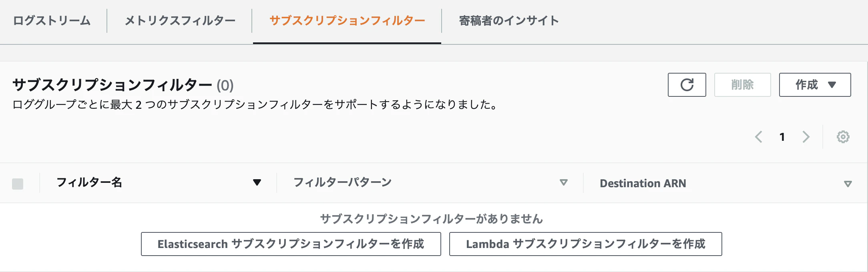Select page 1 in pagination

coord(782,137)
